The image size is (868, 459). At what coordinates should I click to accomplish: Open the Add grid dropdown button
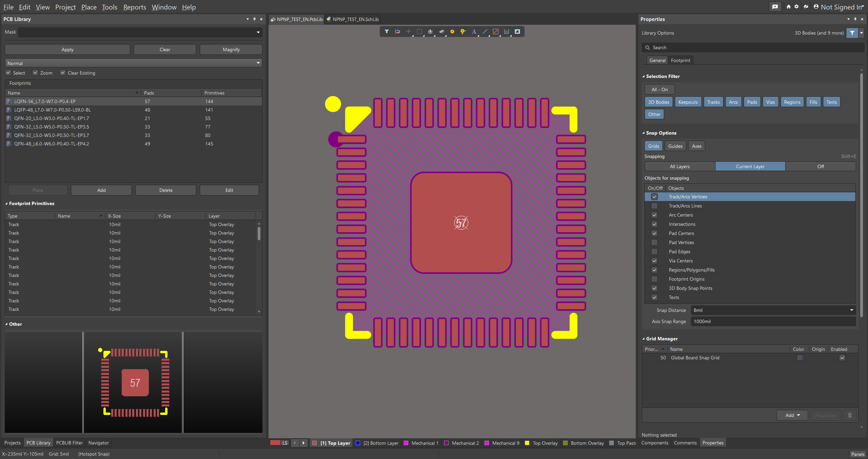point(793,415)
